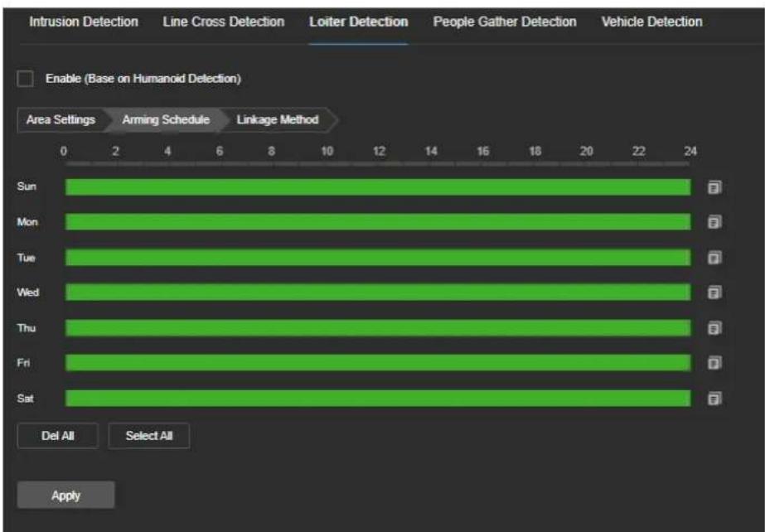The image size is (765, 532).
Task: Select the Arming Schedule step
Action: coord(166,120)
